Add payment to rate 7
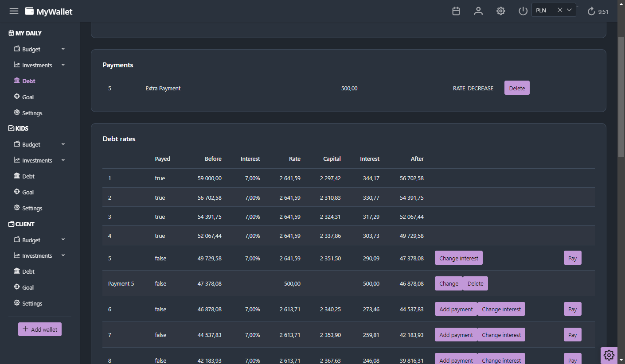This screenshot has width=625, height=364. 456,335
